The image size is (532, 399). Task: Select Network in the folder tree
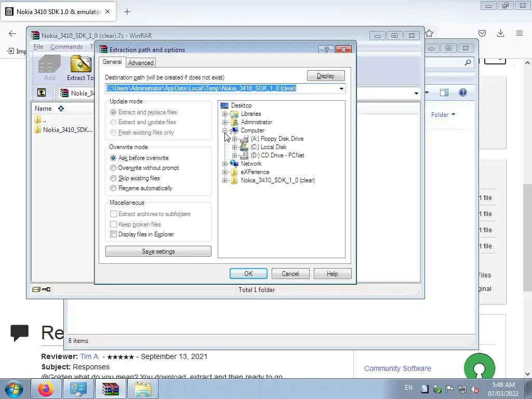(251, 164)
